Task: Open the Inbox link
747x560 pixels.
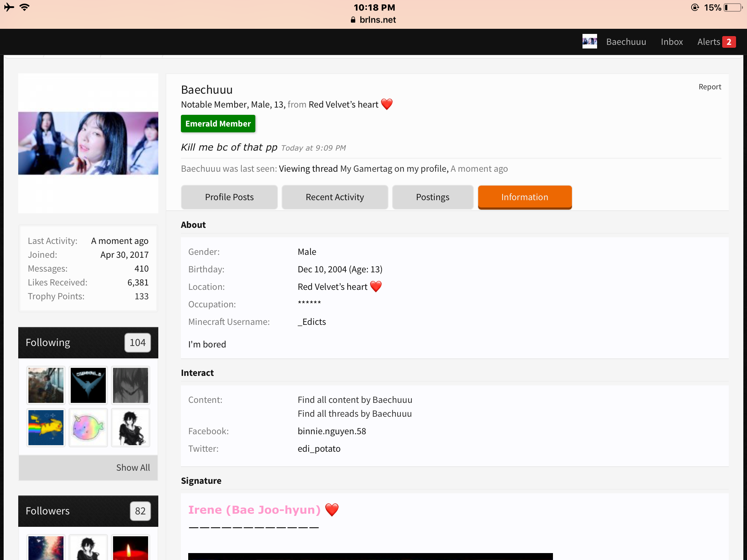Action: point(672,42)
